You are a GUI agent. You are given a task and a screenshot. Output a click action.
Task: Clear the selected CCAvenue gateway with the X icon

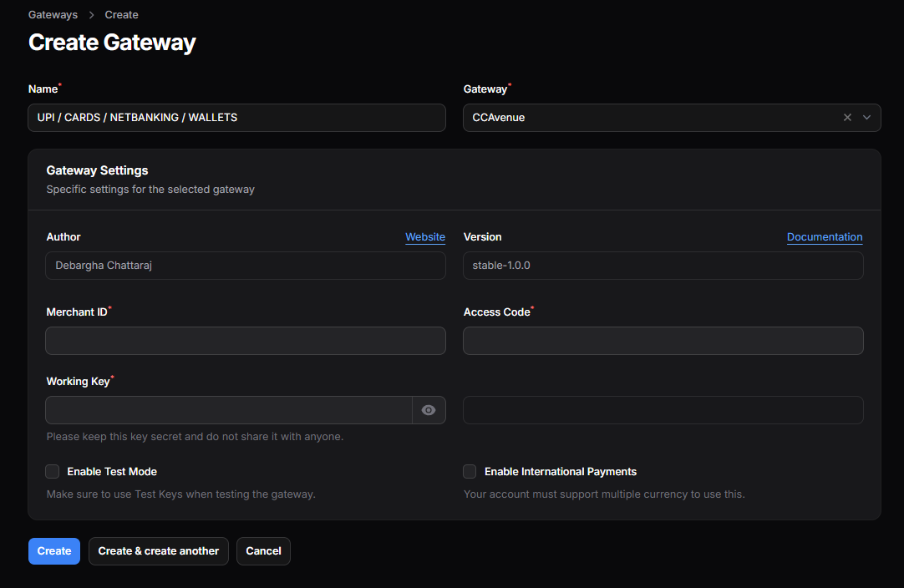point(847,117)
